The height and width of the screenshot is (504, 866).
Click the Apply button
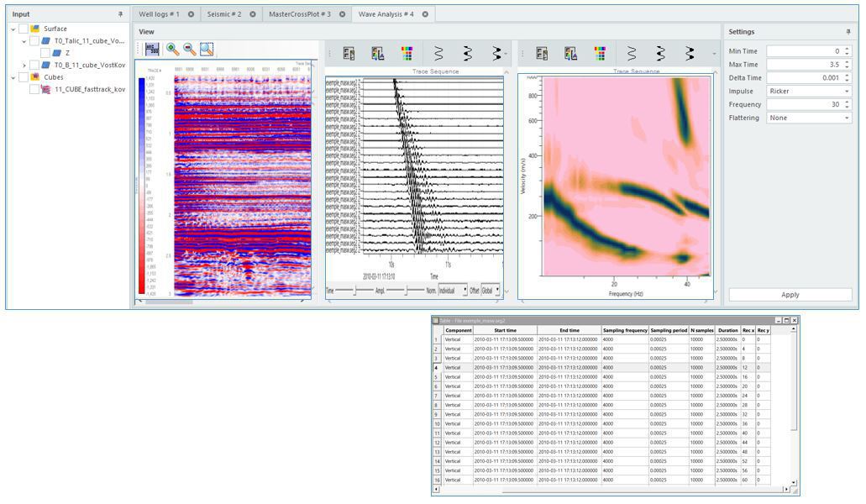(x=790, y=295)
